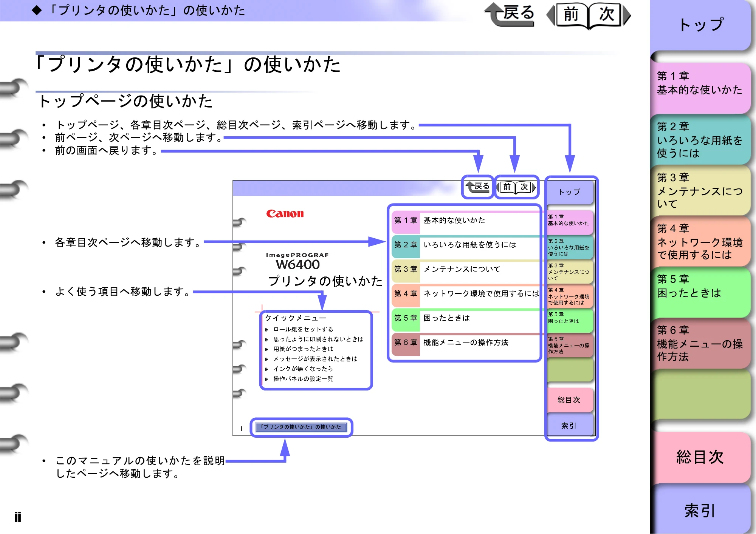The width and height of the screenshot is (756, 534).
Task: Open 第1章 基本的な使いかた sidebar tab
Action: coord(700,88)
